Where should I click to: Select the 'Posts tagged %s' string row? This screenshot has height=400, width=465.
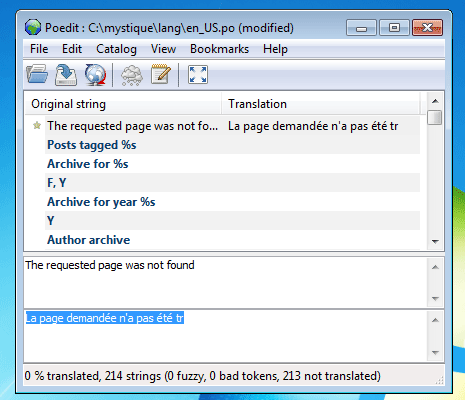point(232,145)
